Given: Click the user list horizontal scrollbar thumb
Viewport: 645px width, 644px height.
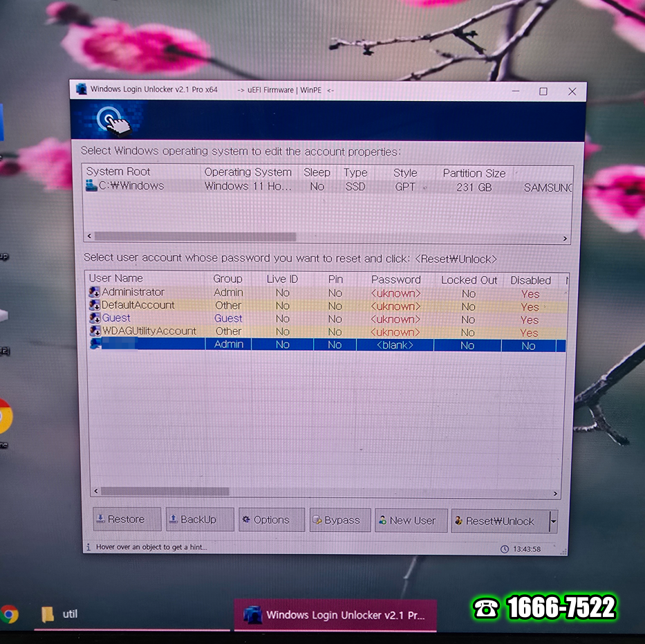Looking at the screenshot, I should click(x=165, y=491).
